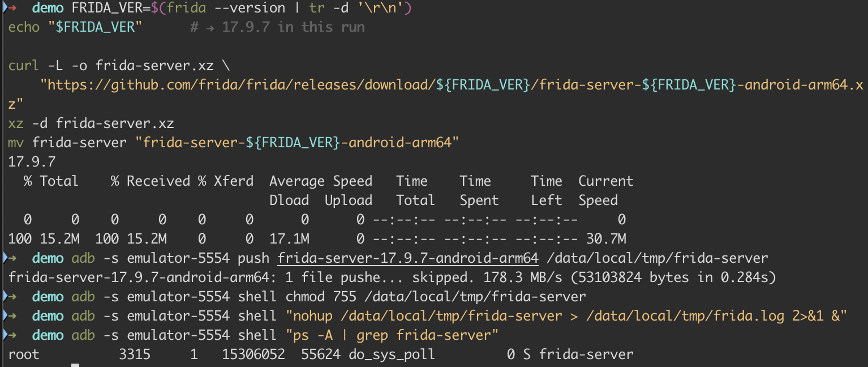This screenshot has height=367, width=868.
Task: Click the github.com frida releases download URL
Action: (436, 95)
